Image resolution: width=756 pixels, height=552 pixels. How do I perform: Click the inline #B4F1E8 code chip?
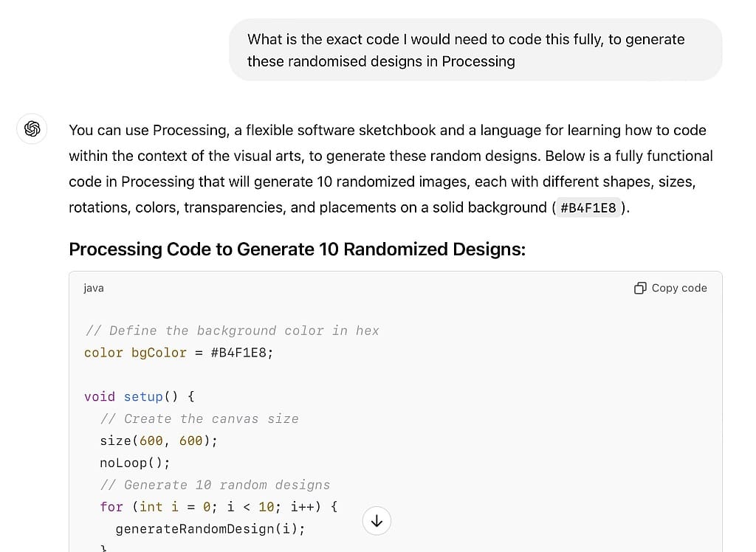(588, 208)
